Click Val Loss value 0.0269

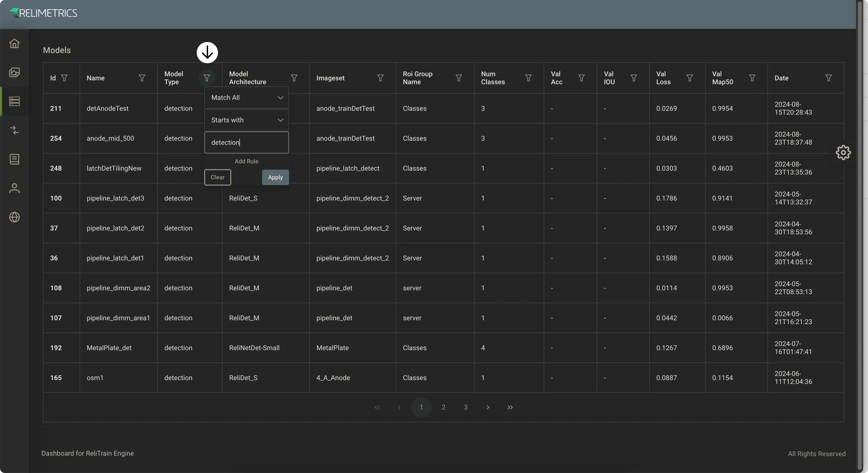point(666,108)
